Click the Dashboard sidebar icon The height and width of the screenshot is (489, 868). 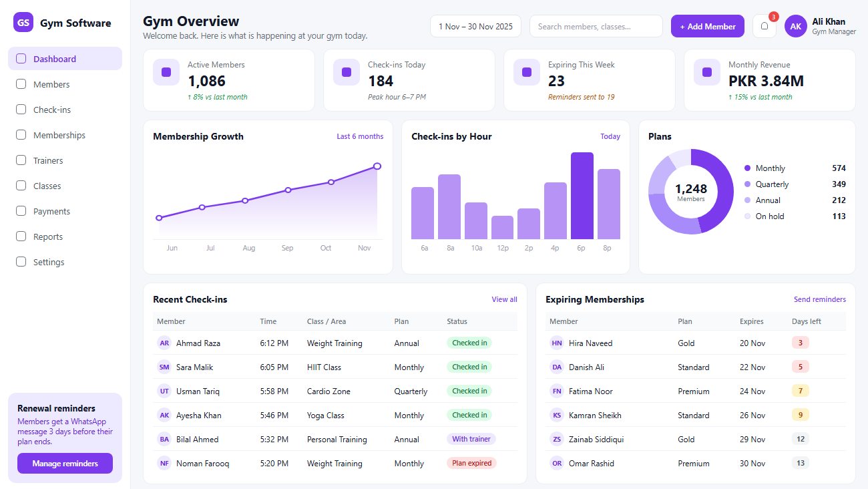click(21, 59)
